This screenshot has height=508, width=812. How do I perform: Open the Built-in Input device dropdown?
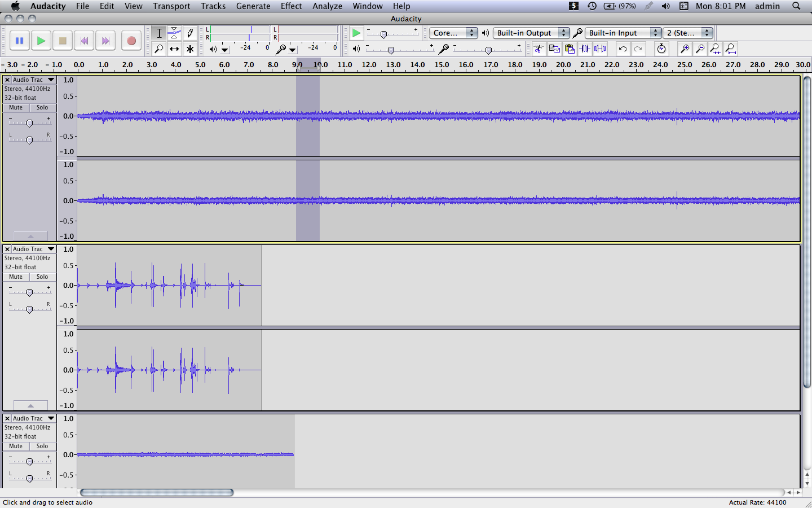(x=623, y=33)
